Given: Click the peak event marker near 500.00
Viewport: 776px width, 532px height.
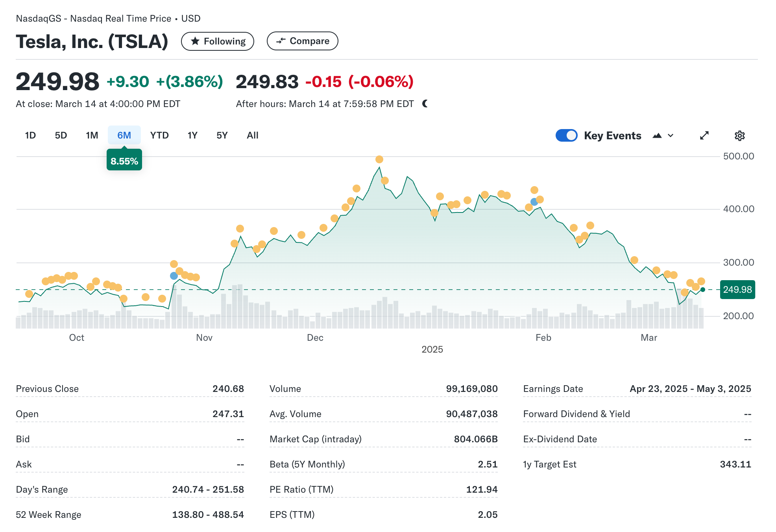Looking at the screenshot, I should click(379, 159).
